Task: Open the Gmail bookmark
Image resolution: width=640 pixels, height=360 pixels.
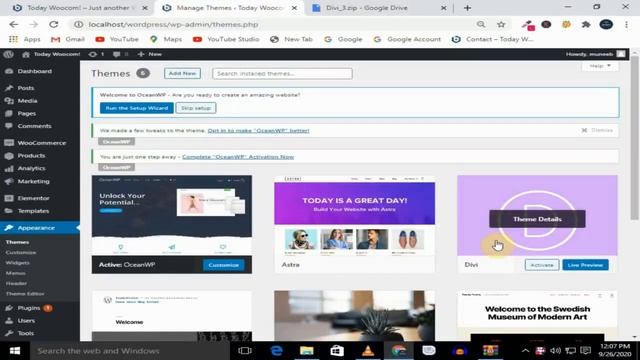Action: click(68, 39)
